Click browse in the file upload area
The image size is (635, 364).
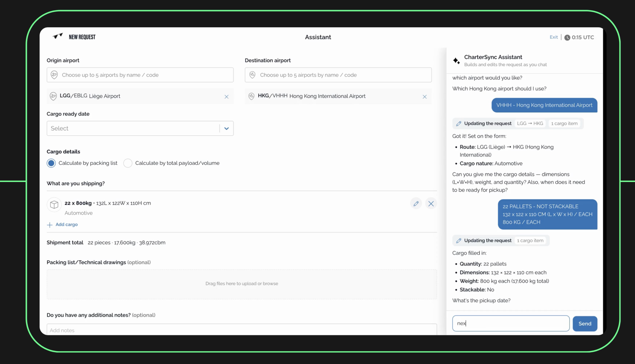(x=270, y=283)
